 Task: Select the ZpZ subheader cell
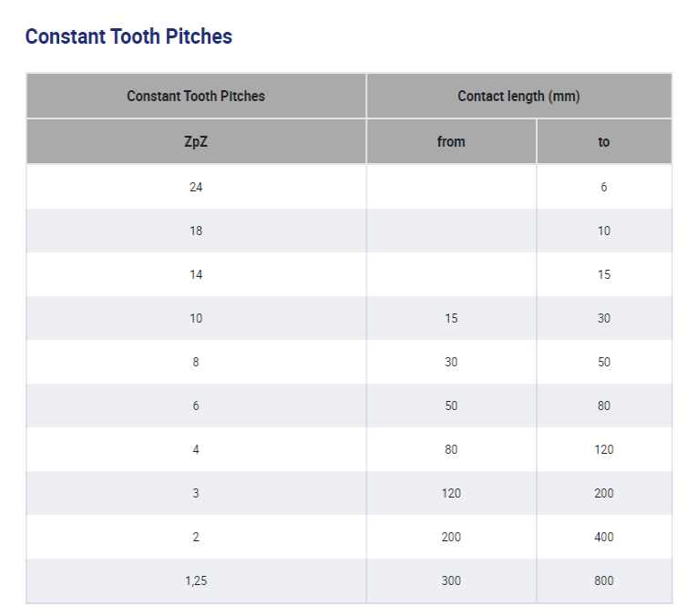pyautogui.click(x=196, y=142)
